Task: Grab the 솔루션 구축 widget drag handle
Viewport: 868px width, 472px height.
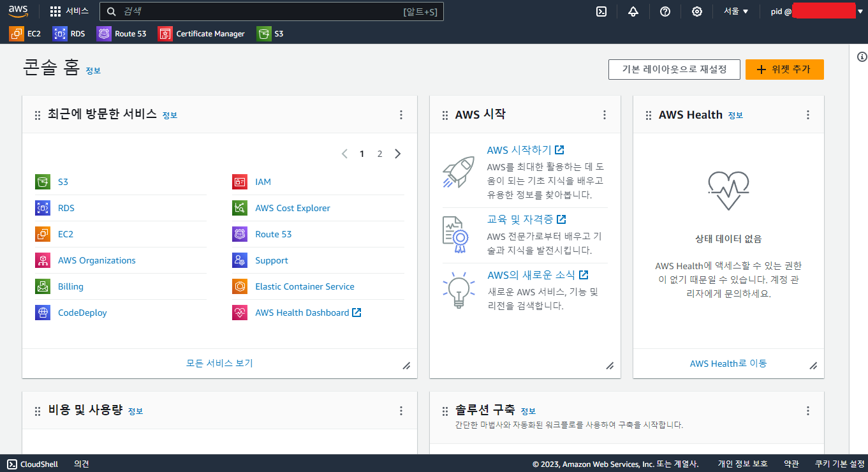Action: click(x=445, y=411)
